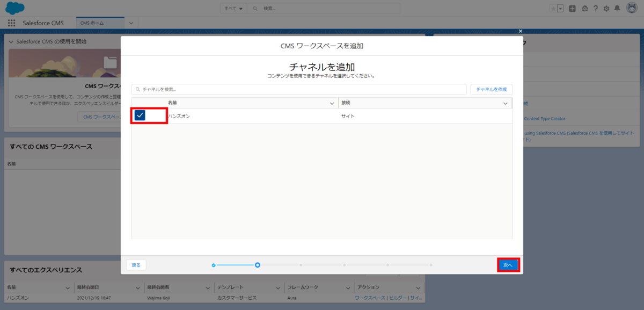Click the Salesforce cloud logo
The width and height of the screenshot is (644, 310).
(x=14, y=8)
